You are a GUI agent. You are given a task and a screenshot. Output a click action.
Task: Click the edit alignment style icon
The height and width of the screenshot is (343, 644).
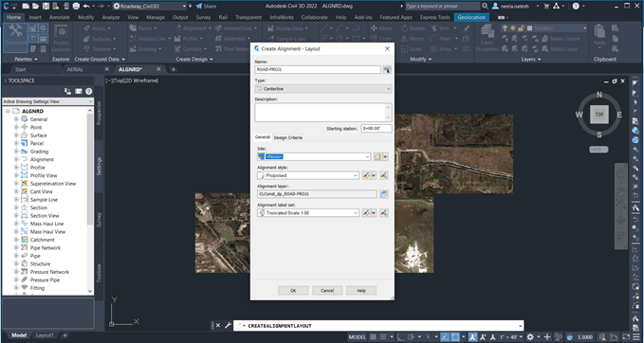point(366,175)
